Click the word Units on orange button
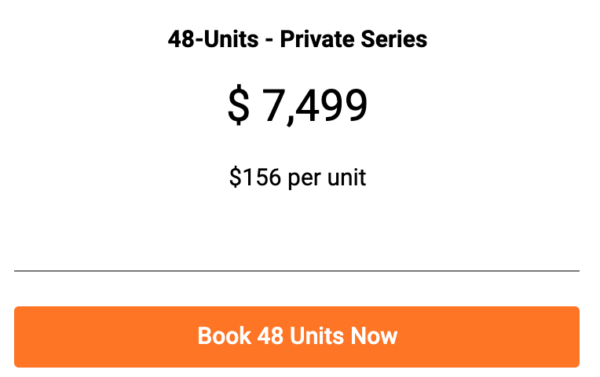This screenshot has width=600, height=377. coord(317,336)
